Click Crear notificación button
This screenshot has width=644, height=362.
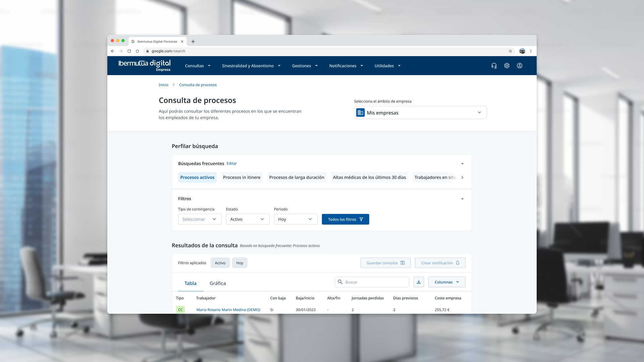(440, 263)
